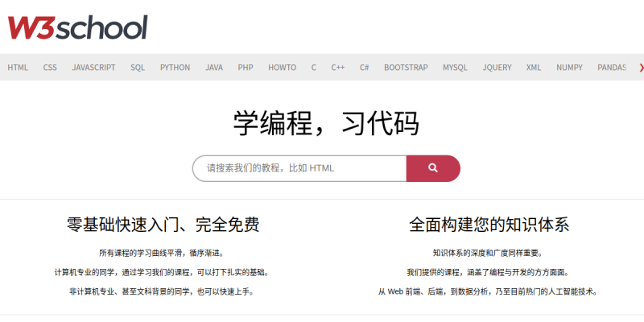Select PANDAS in the navigation bar

click(x=612, y=68)
